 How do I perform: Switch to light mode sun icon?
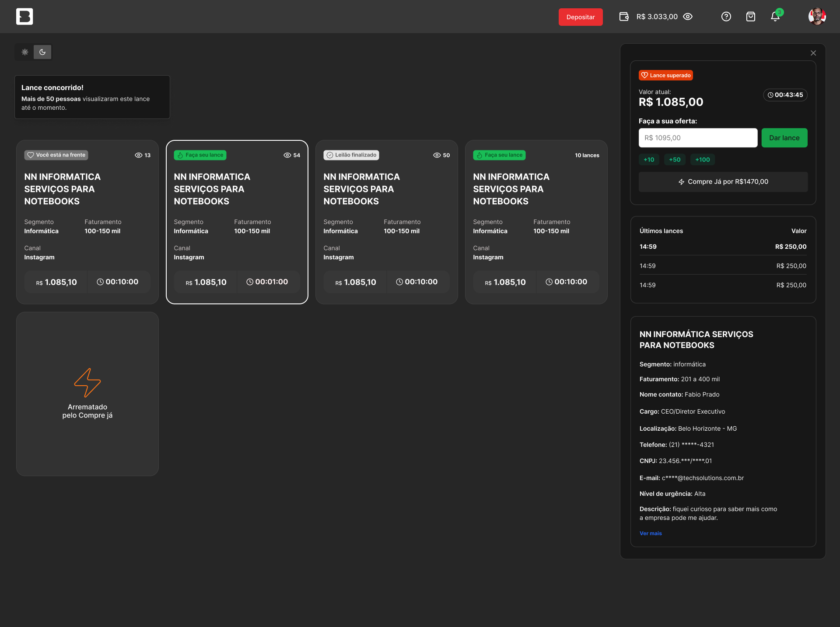(25, 52)
